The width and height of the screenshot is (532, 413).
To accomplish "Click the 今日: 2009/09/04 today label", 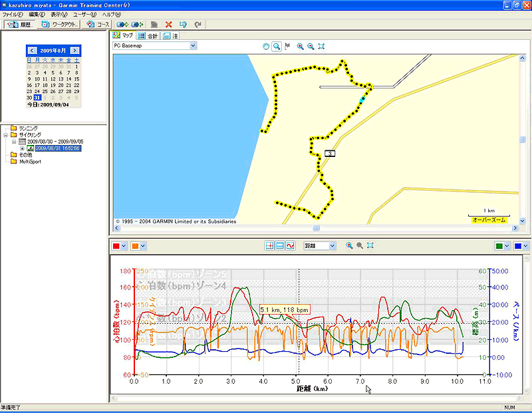I will tap(48, 105).
